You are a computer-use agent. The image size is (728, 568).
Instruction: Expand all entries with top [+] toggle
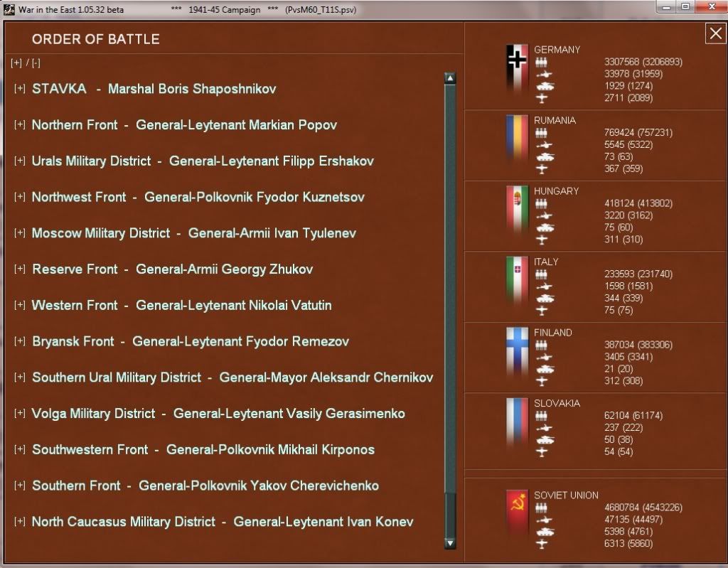(x=16, y=63)
